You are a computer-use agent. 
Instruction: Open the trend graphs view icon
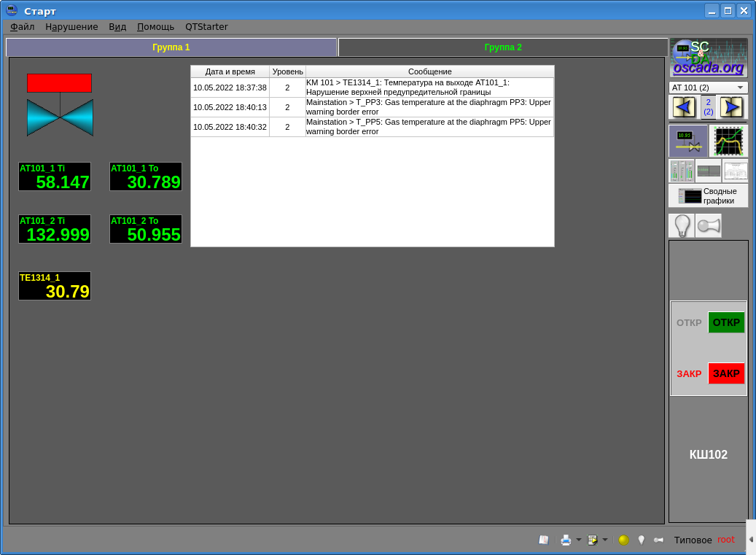pos(728,141)
